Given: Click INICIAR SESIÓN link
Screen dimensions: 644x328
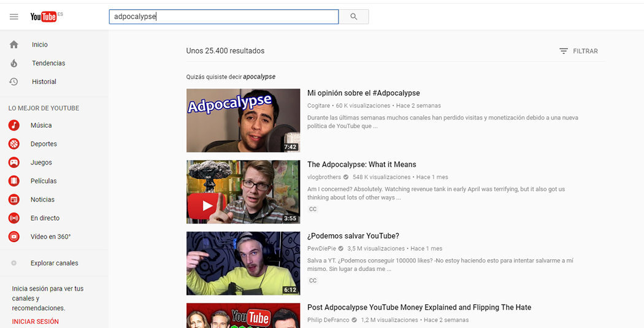Looking at the screenshot, I should click(36, 321).
